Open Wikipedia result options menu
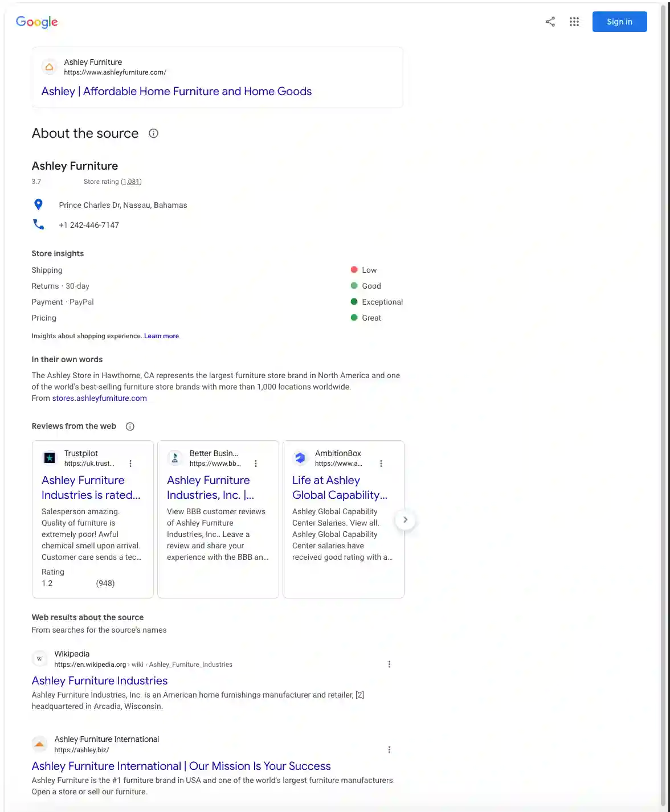670x812 pixels. point(389,664)
